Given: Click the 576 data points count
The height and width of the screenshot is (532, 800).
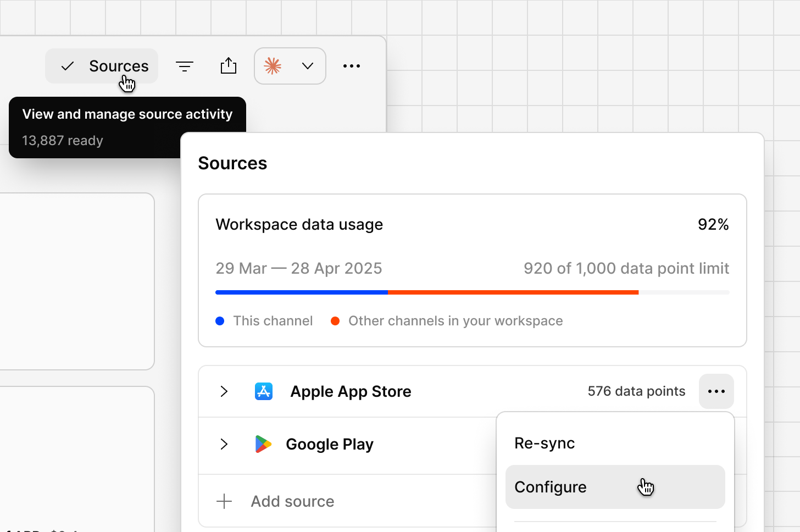Looking at the screenshot, I should click(x=636, y=391).
